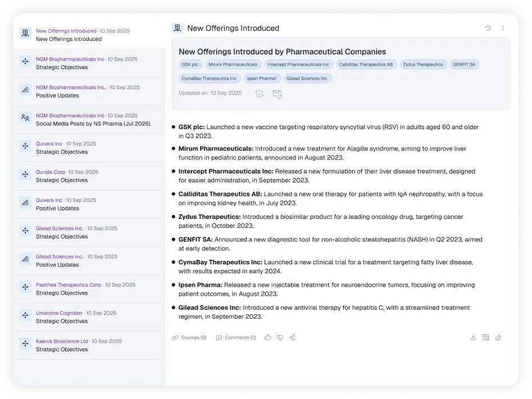The width and height of the screenshot is (532, 399).
Task: Click the share icon below the report
Action: click(293, 337)
